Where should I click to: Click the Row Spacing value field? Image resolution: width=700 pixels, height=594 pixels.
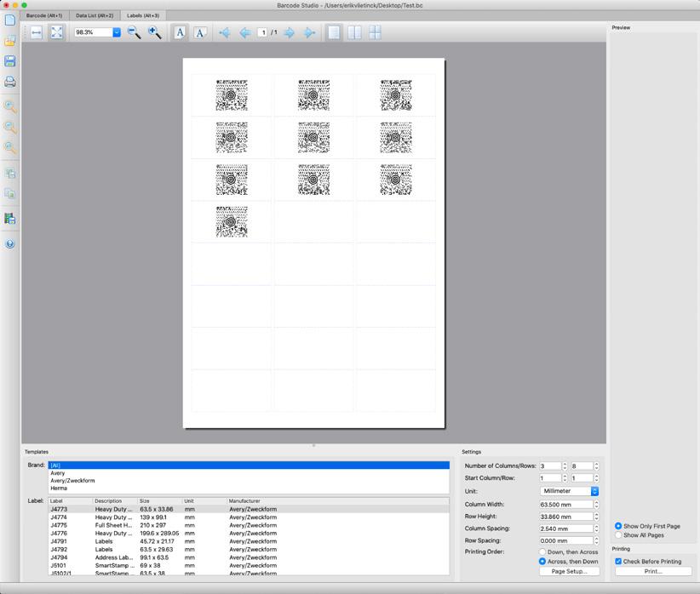pos(566,540)
